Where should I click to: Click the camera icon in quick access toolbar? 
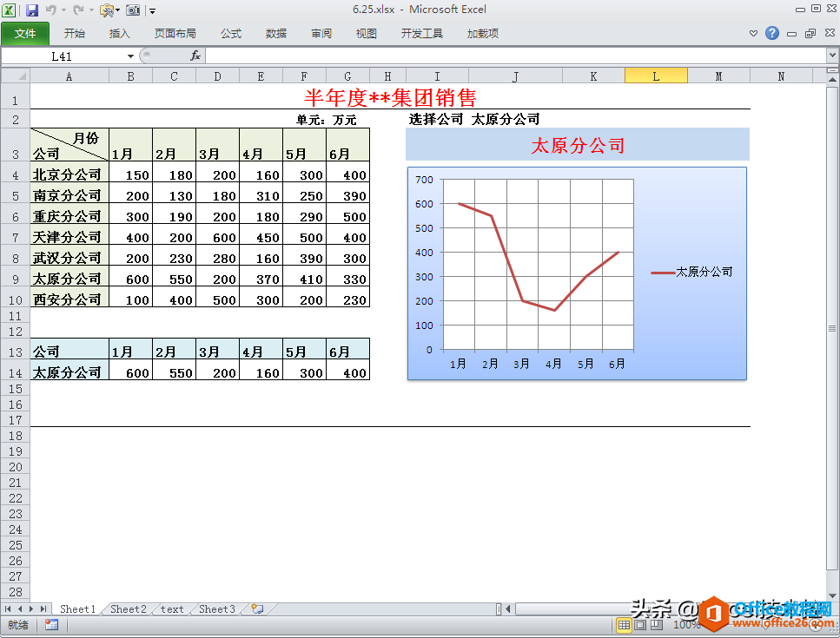click(132, 10)
